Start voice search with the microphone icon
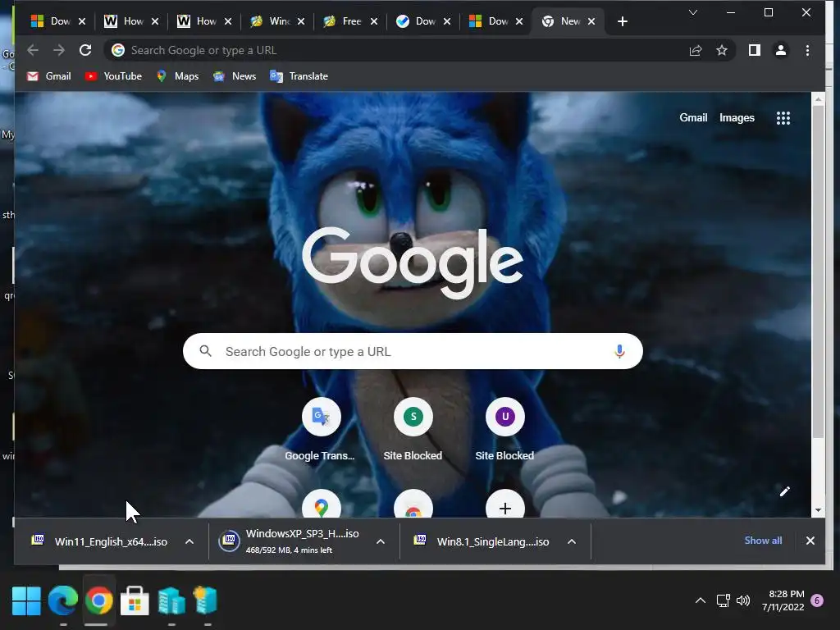 coord(619,351)
